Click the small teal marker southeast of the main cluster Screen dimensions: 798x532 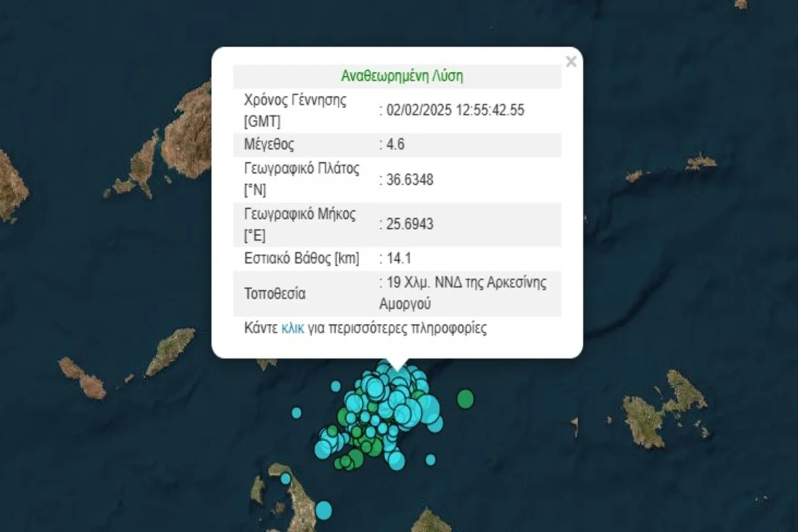(x=431, y=459)
